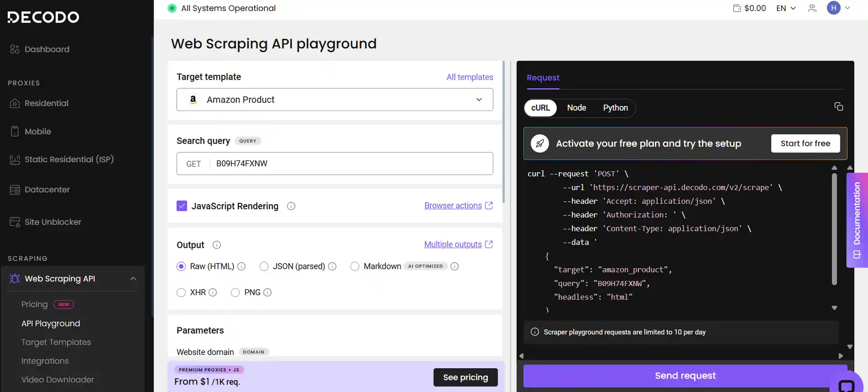The image size is (868, 392).
Task: Switch to Python code tab
Action: pos(615,108)
